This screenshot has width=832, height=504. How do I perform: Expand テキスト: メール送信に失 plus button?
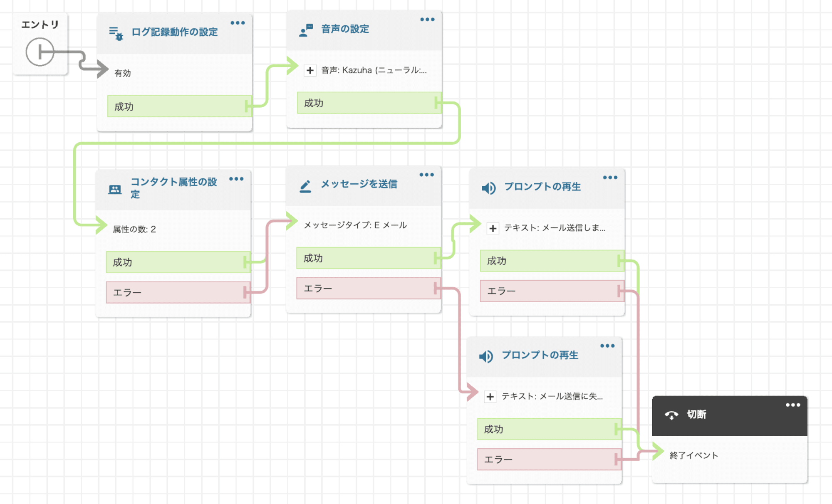point(490,397)
